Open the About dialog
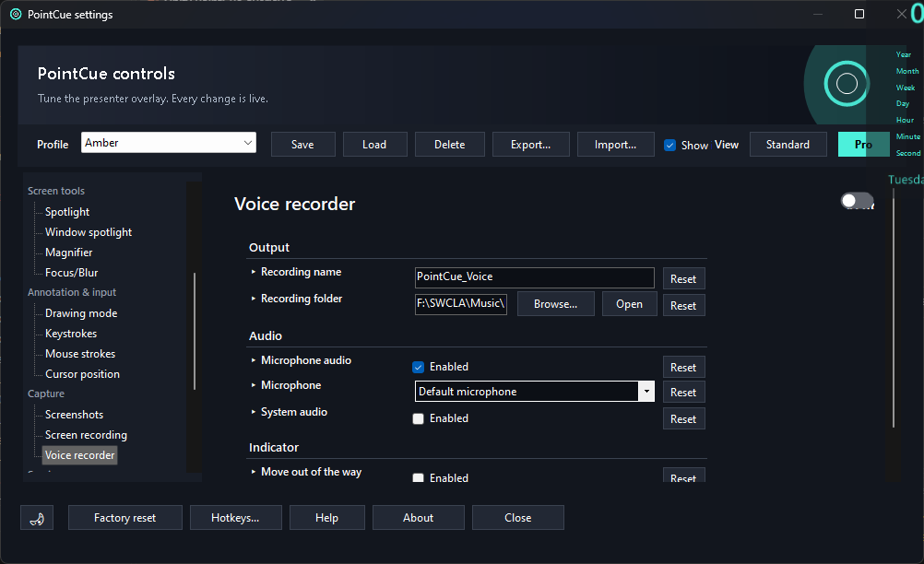This screenshot has height=564, width=924. [419, 518]
